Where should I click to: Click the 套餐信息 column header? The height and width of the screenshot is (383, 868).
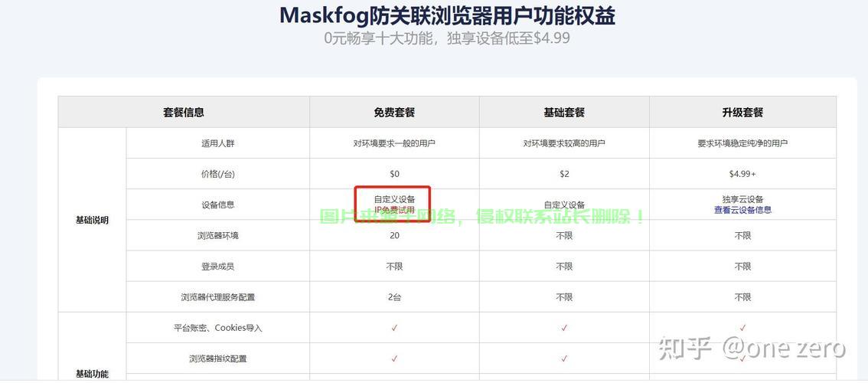tap(184, 112)
